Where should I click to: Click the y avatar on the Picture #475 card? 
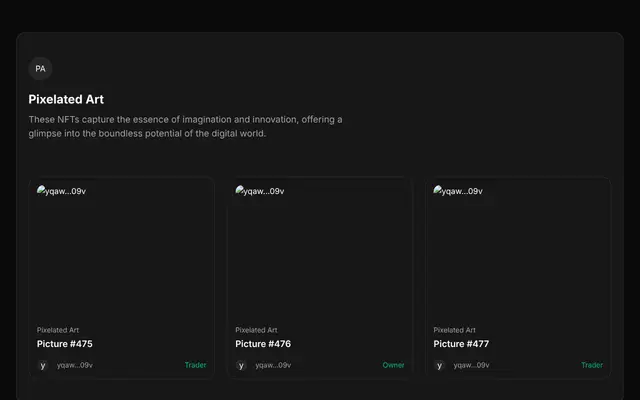coord(43,365)
